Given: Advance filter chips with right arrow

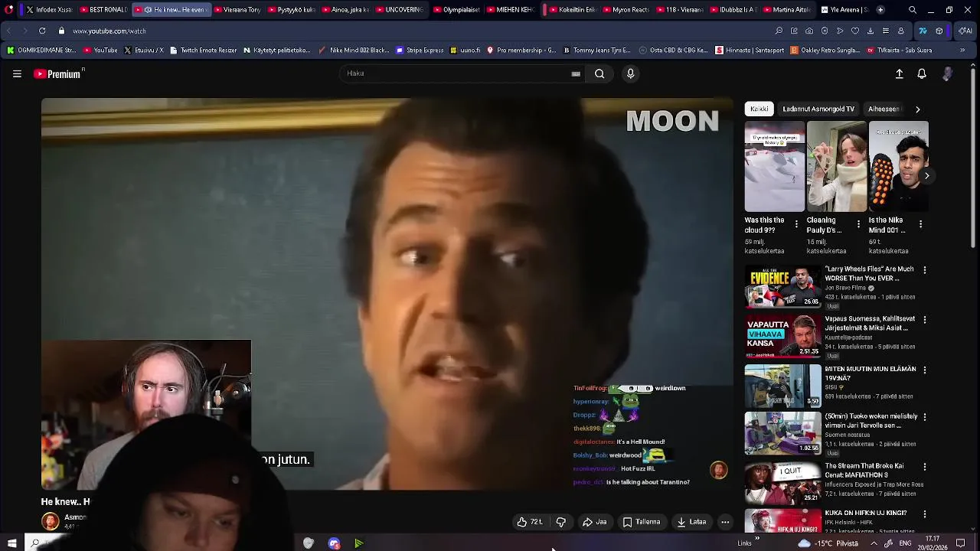Looking at the screenshot, I should (917, 109).
